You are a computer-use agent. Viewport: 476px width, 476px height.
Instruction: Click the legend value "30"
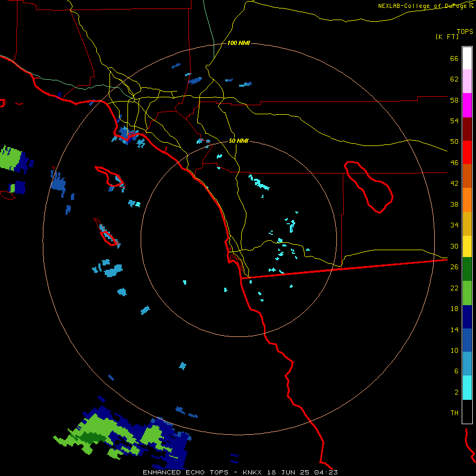click(454, 246)
